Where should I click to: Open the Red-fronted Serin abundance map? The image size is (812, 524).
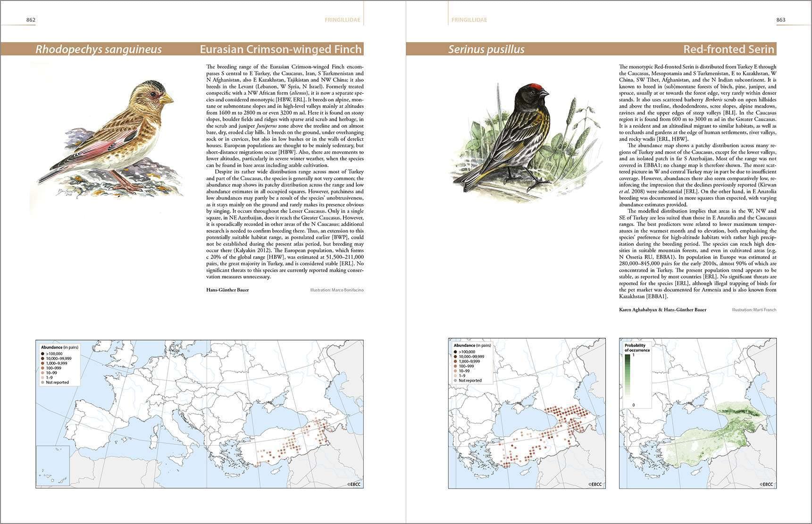(x=527, y=413)
